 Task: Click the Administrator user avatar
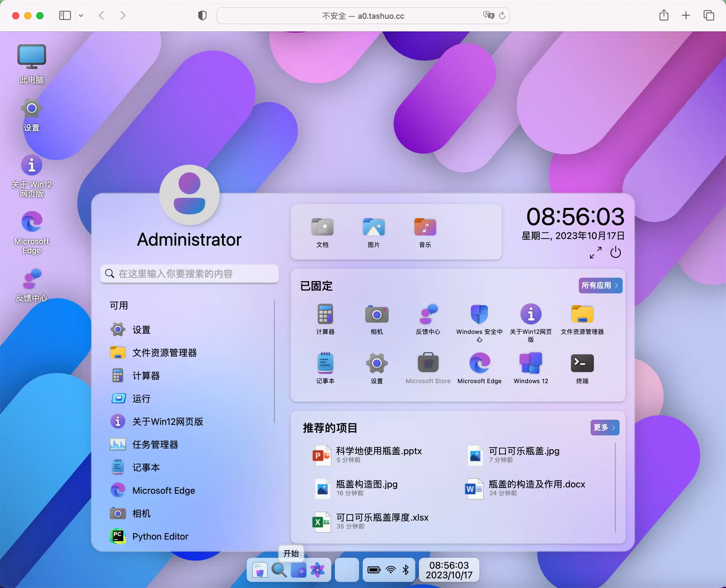coord(190,195)
